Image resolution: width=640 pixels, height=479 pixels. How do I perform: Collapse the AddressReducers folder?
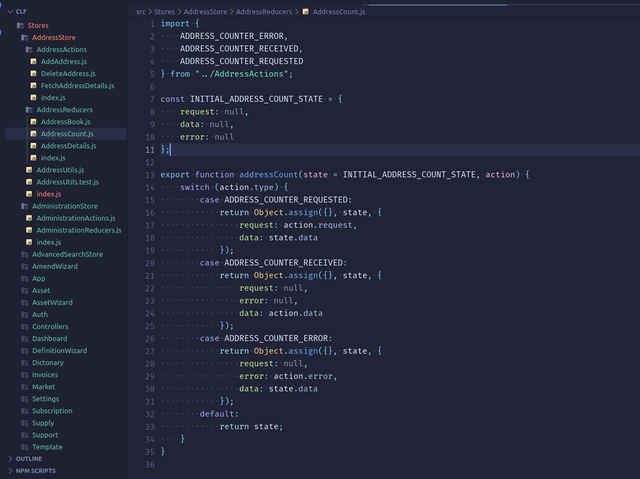pos(63,110)
